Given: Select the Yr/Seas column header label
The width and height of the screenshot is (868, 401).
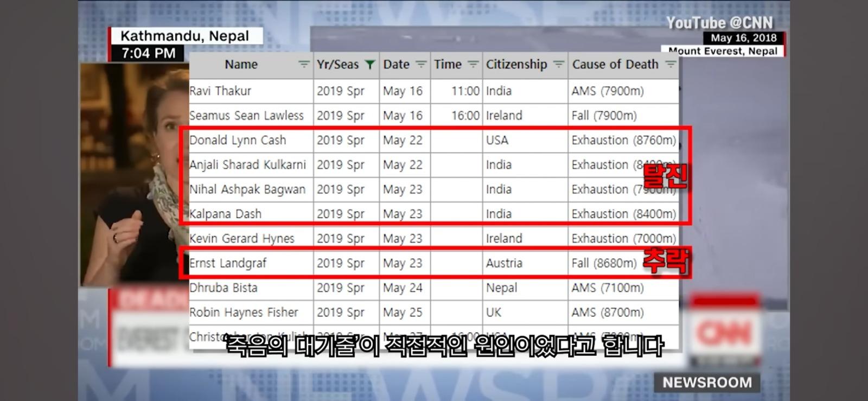Looking at the screenshot, I should coord(338,65).
